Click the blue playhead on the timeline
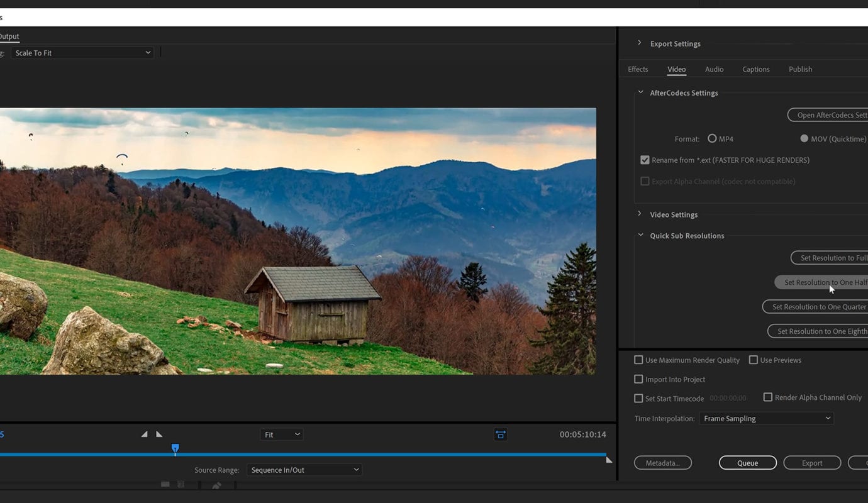This screenshot has height=503, width=868. [175, 448]
